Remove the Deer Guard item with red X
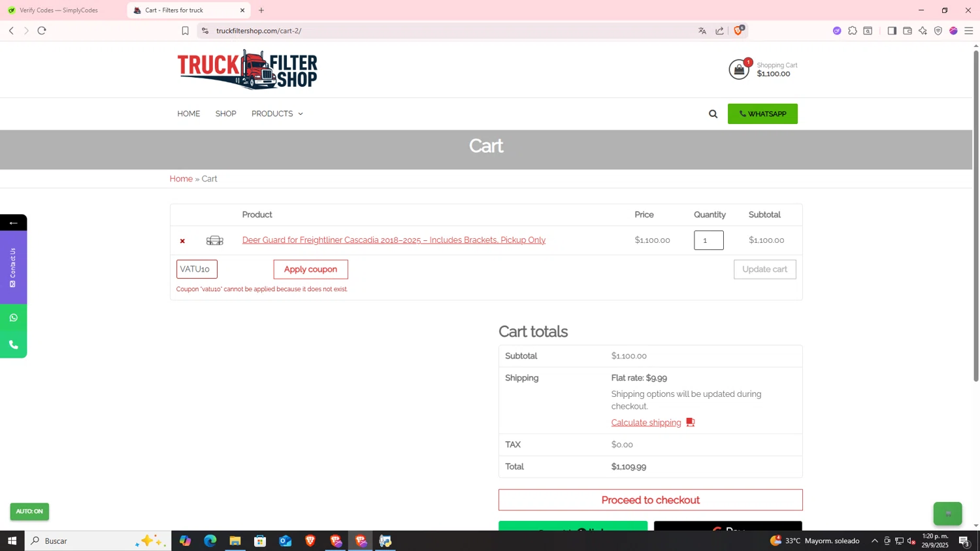This screenshot has height=551, width=980. [x=182, y=241]
